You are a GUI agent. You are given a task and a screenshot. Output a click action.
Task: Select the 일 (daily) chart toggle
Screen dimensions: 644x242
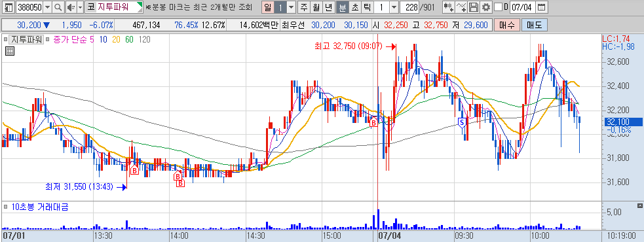[x=268, y=7]
